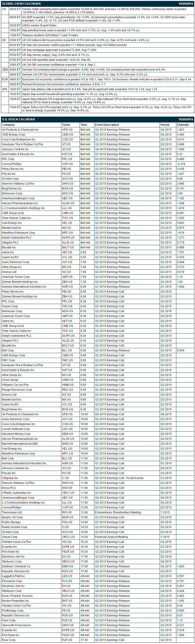The width and height of the screenshot is (195, 644).
Task: Click the 17:30 time for Fluor Corp
Action: point(84,640)
